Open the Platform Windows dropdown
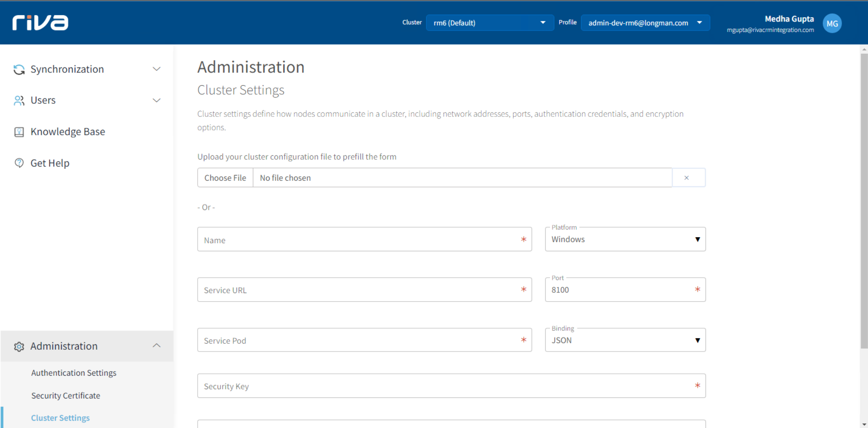This screenshot has width=868, height=428. pos(625,239)
